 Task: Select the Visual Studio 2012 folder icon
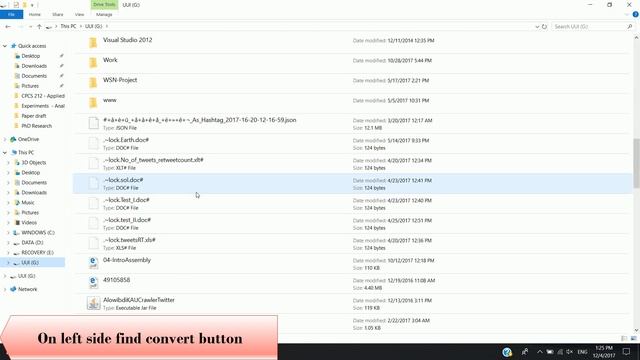93,42
